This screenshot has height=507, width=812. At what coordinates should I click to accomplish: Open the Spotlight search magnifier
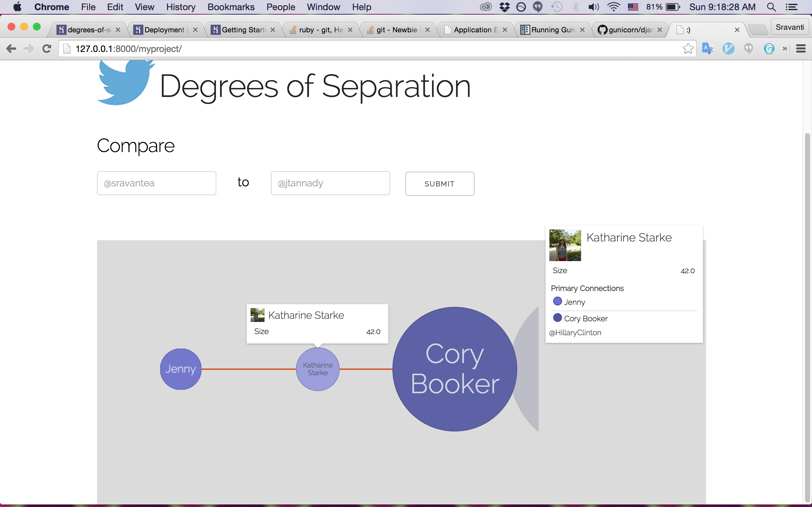click(771, 7)
